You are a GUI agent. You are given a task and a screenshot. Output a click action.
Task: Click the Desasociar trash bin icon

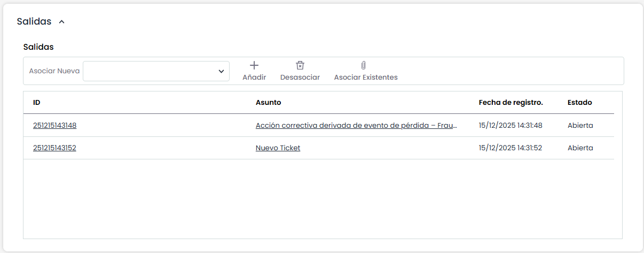tap(300, 65)
